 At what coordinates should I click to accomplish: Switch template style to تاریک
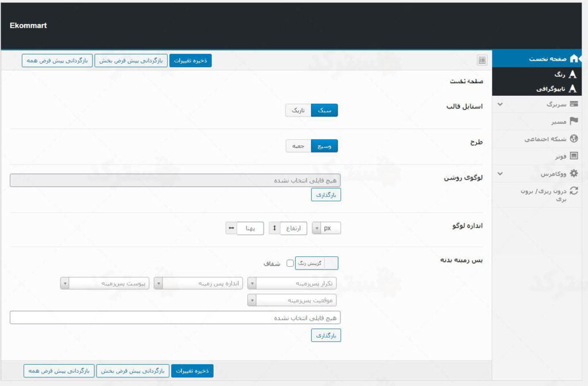click(x=298, y=110)
